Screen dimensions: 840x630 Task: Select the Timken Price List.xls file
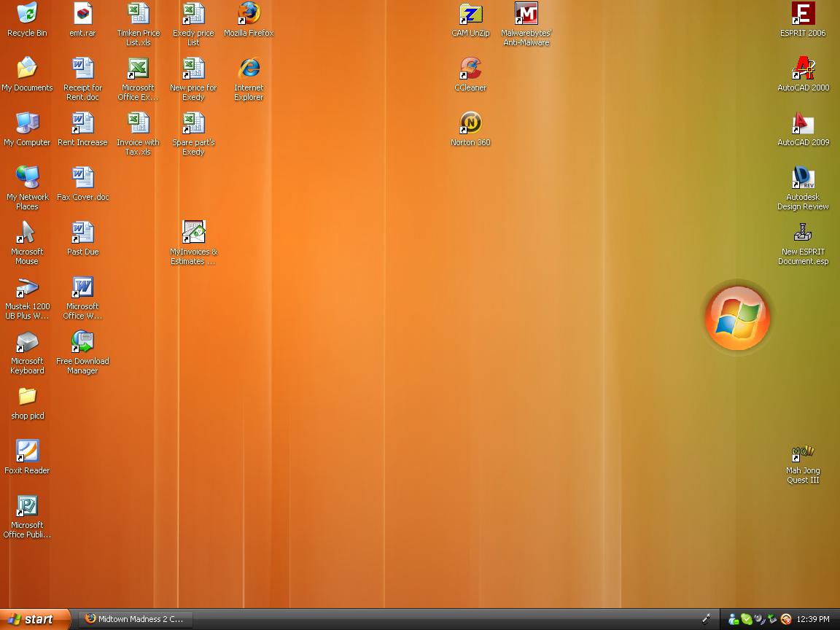(138, 14)
